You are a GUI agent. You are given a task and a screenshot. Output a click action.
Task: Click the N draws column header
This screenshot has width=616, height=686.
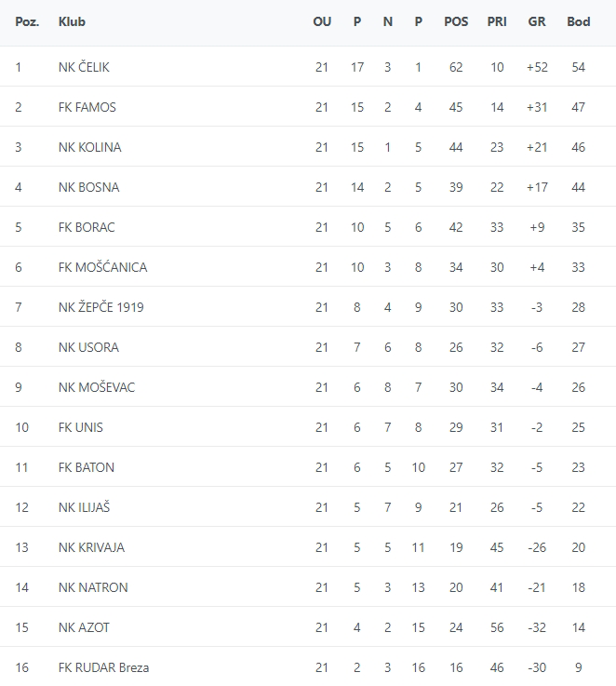(388, 21)
